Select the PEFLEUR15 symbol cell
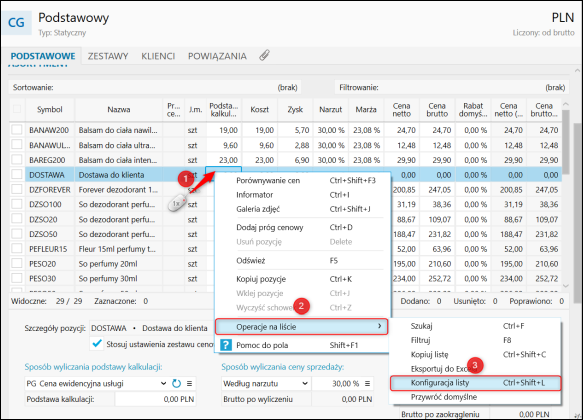Viewport: 583px width, 420px height. click(50, 249)
